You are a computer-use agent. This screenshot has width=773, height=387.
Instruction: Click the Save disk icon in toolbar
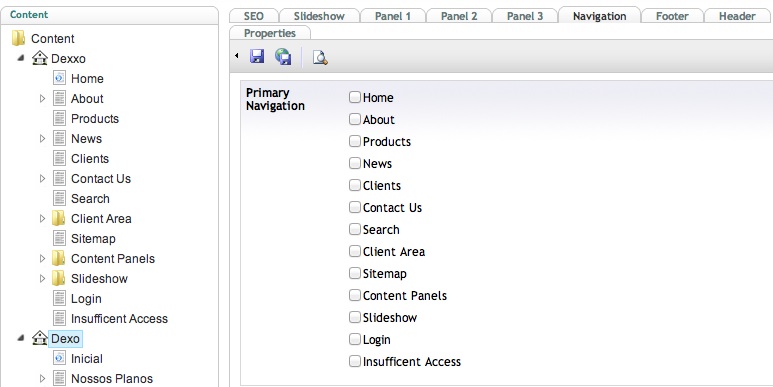click(x=257, y=57)
